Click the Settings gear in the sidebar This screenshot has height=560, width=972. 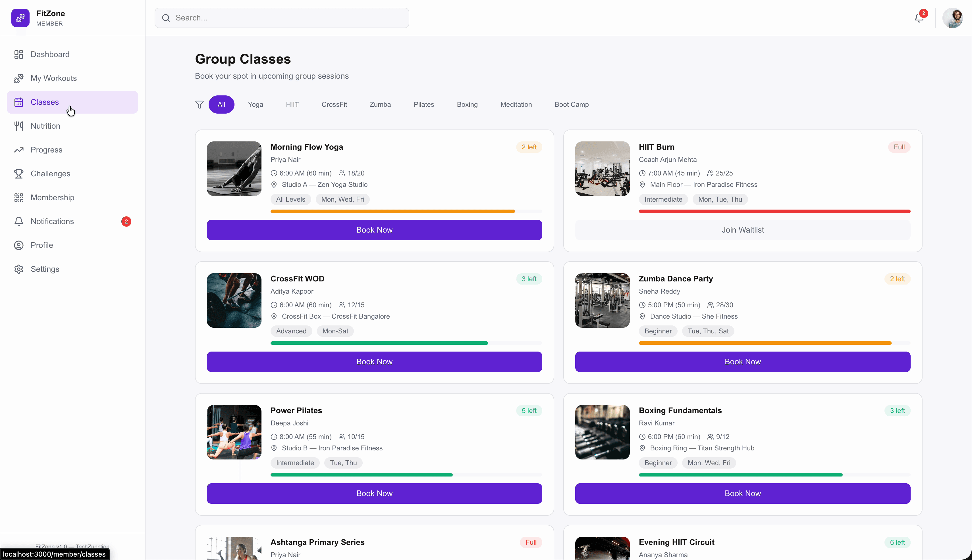tap(18, 269)
